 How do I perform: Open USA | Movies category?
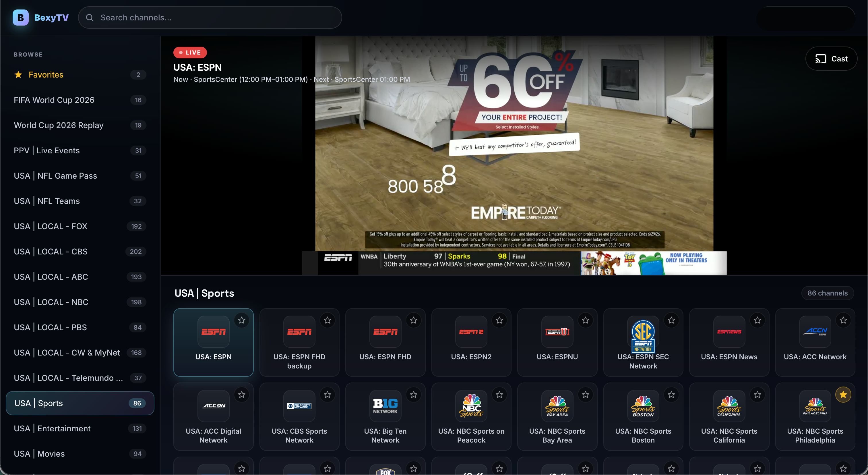point(80,454)
